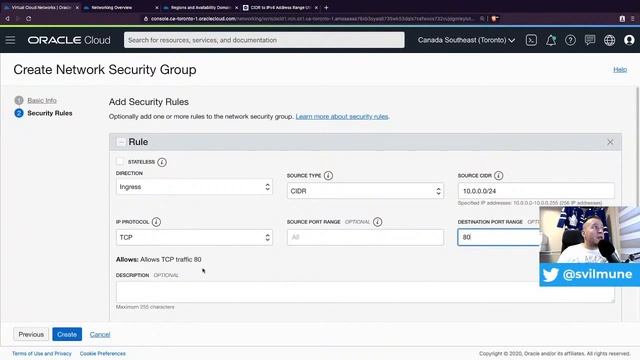
Task: Click the Oracle Cloud logo
Action: coord(69,40)
